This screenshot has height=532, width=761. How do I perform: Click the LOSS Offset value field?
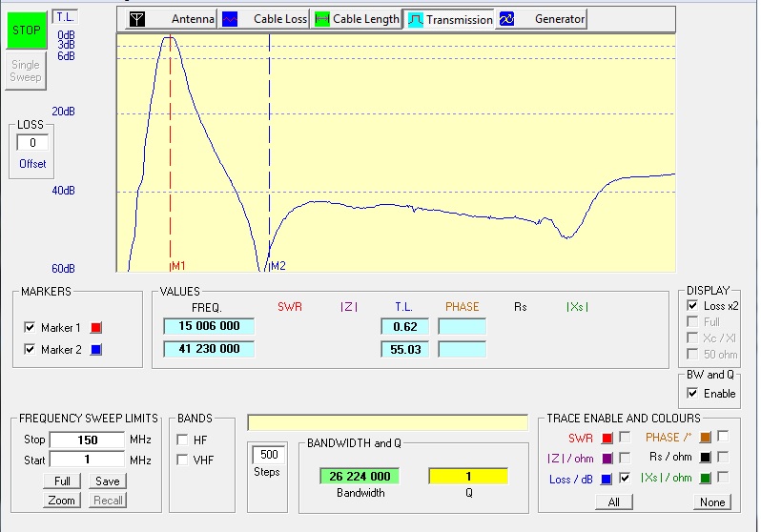point(32,143)
